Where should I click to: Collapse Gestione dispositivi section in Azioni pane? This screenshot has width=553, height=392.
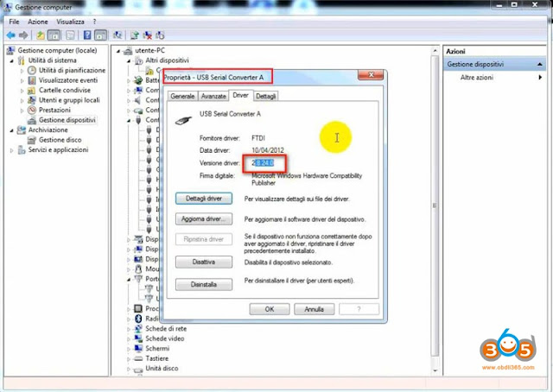point(539,65)
